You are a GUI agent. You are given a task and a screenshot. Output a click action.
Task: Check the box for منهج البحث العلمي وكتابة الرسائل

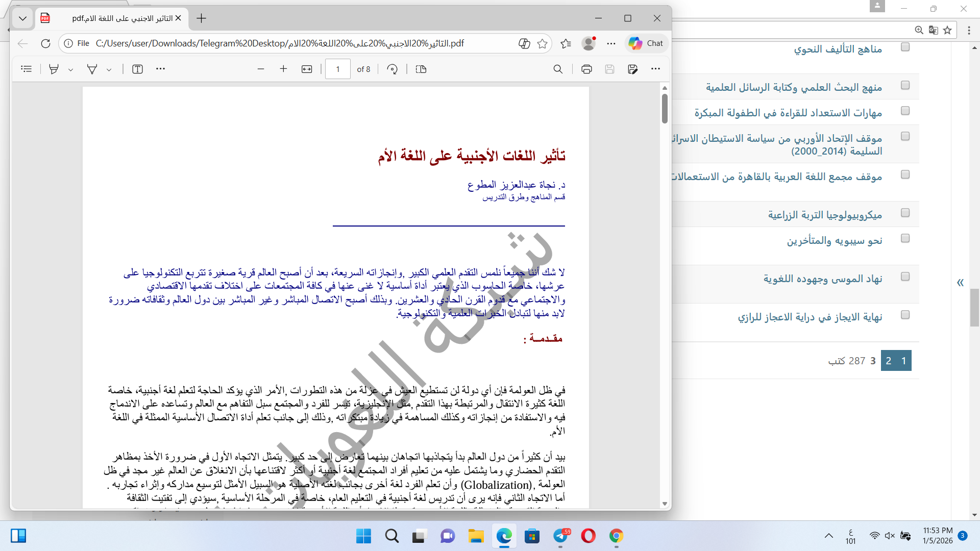905,85
